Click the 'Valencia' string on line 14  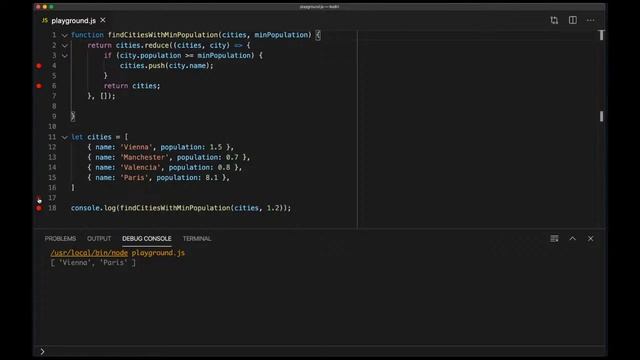(140, 167)
